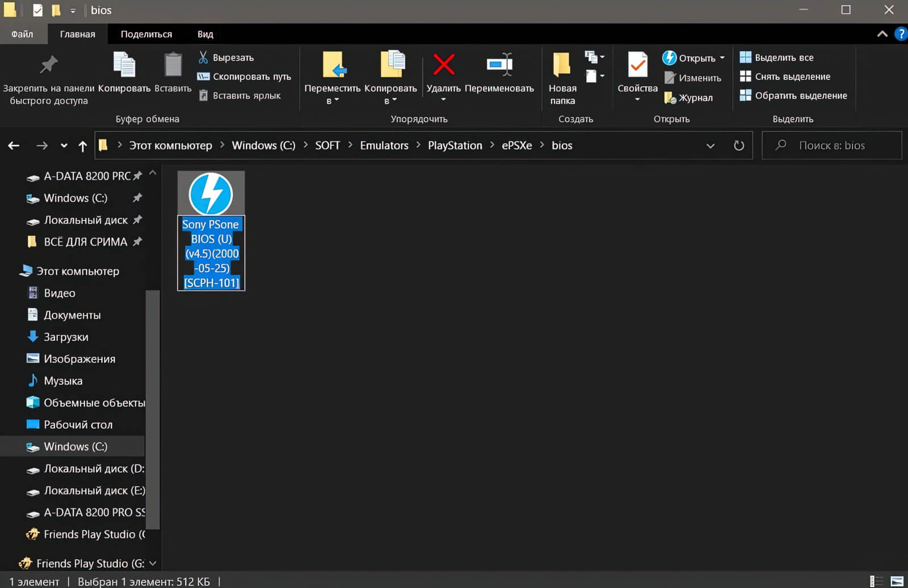Click SOFT in the address path
The height and width of the screenshot is (588, 908).
coord(327,145)
